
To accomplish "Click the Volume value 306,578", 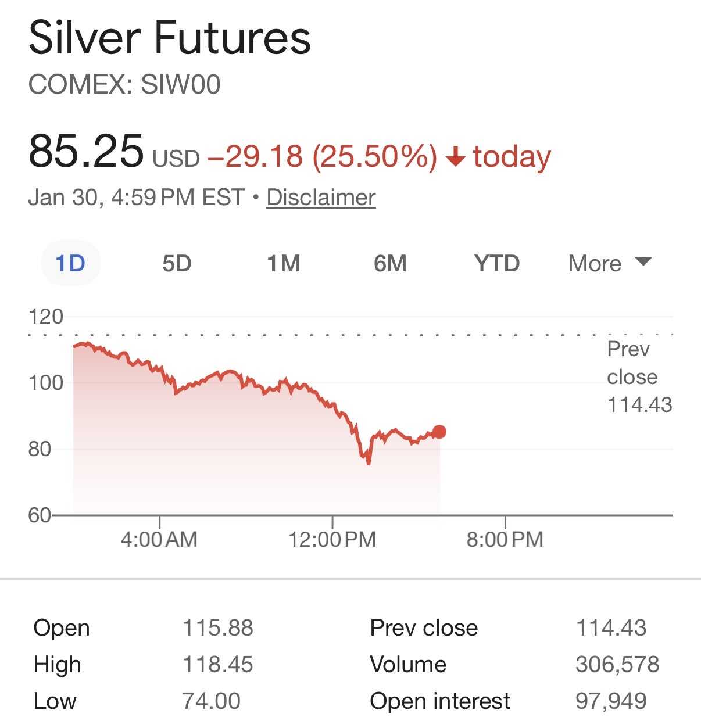I will (x=617, y=665).
